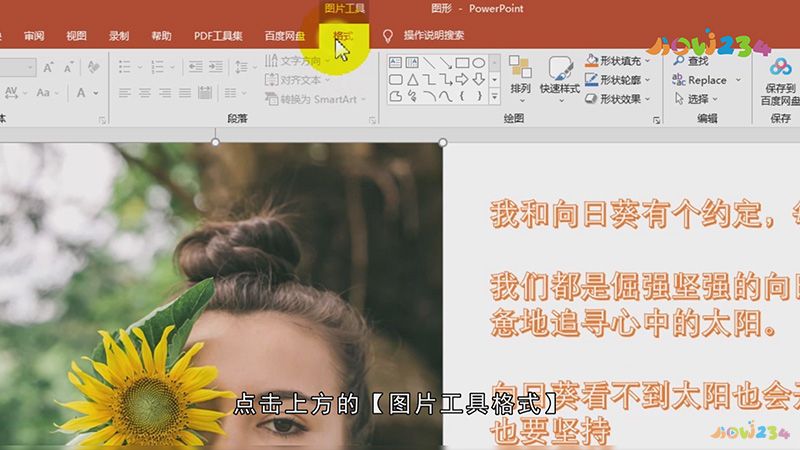The image size is (800, 450).
Task: Expand the 形状轮廓 dropdown arrow
Action: (648, 80)
